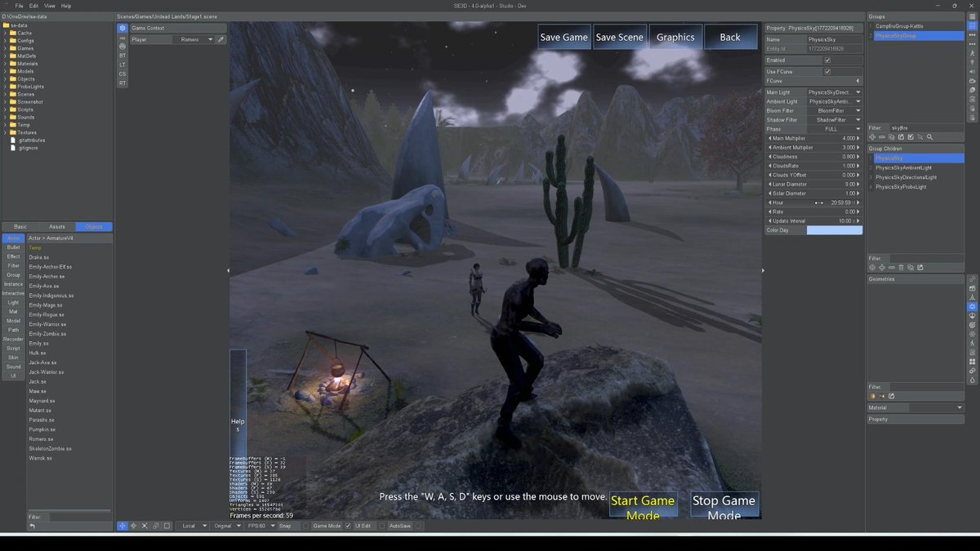The image size is (980, 551).
Task: Select the highlighted cube icon in Geometries strip
Action: (x=973, y=306)
